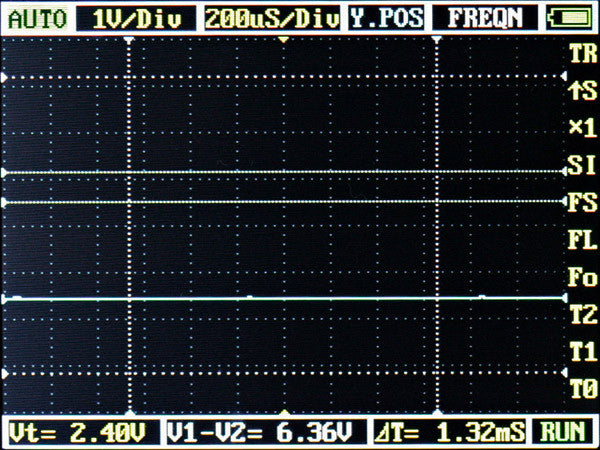Select the T0 item in right menu
The image size is (600, 450).
[581, 389]
